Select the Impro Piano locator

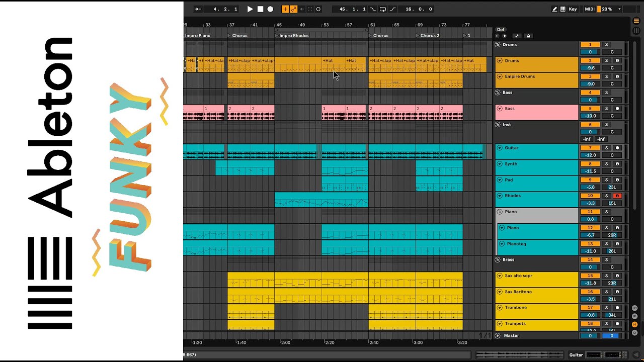(197, 36)
